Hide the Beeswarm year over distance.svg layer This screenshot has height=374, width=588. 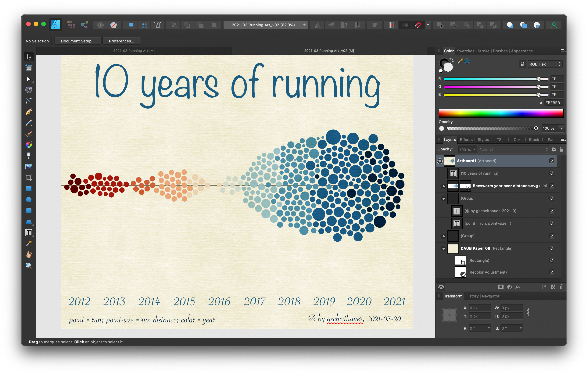552,186
